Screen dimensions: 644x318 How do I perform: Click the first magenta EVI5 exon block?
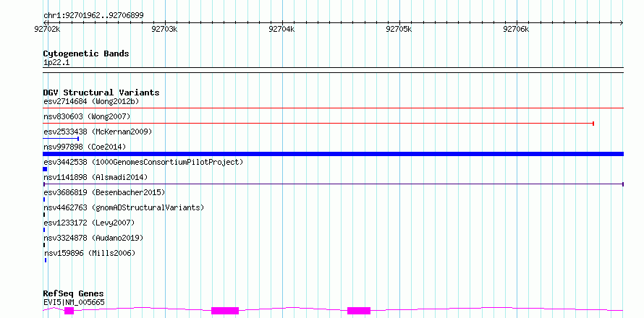[x=69, y=311]
